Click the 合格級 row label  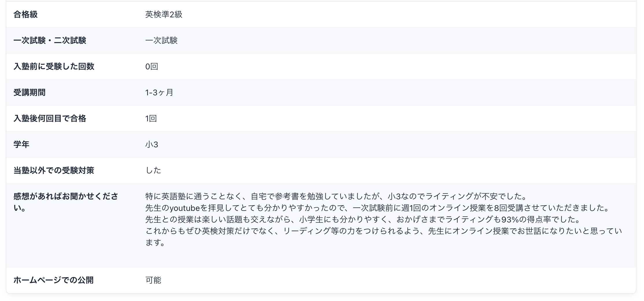click(x=25, y=14)
